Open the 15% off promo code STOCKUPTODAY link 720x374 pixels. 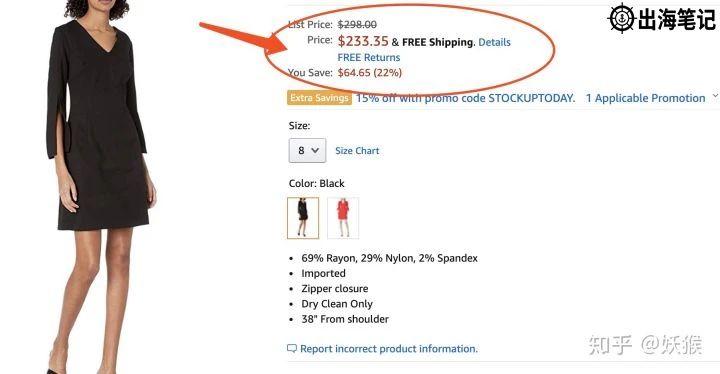click(465, 98)
